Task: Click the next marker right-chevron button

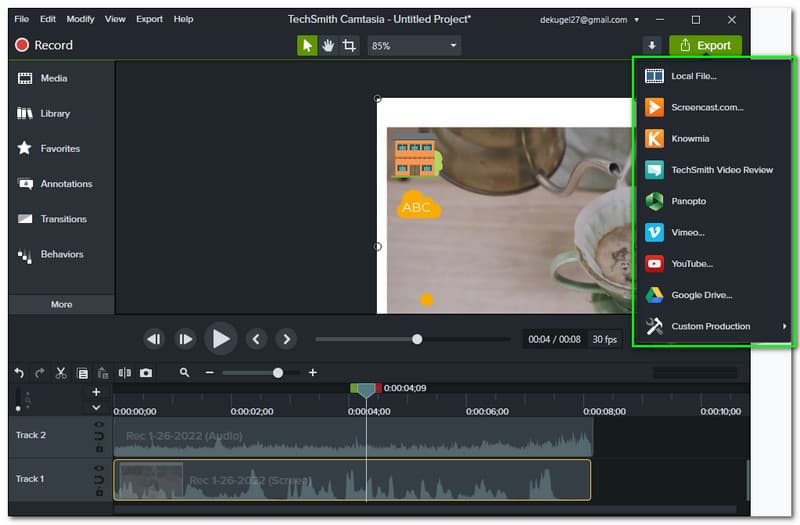Action: pos(286,339)
